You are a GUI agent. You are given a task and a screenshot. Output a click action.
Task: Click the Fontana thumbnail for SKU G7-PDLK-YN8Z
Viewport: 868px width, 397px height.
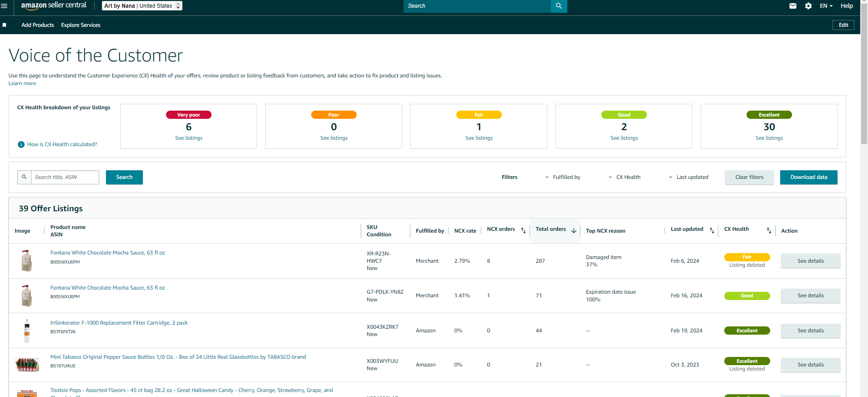point(27,295)
